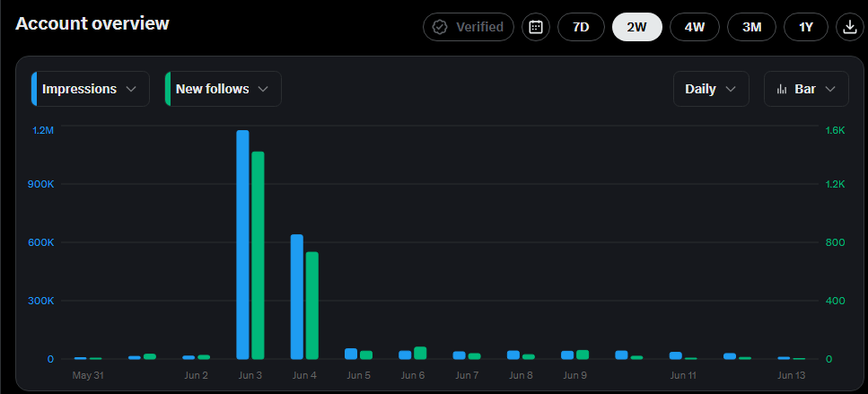This screenshot has height=394, width=868.
Task: Click the blue Impressions bar for Jun 4
Action: [x=297, y=296]
